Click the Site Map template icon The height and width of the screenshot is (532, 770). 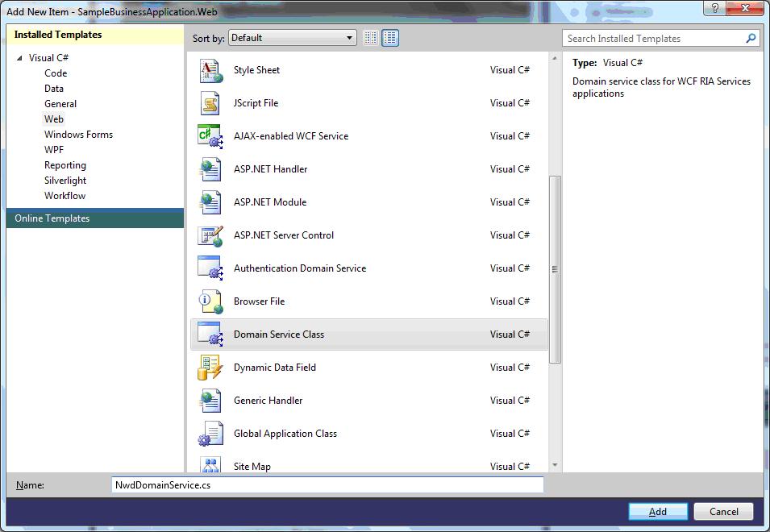(210, 464)
